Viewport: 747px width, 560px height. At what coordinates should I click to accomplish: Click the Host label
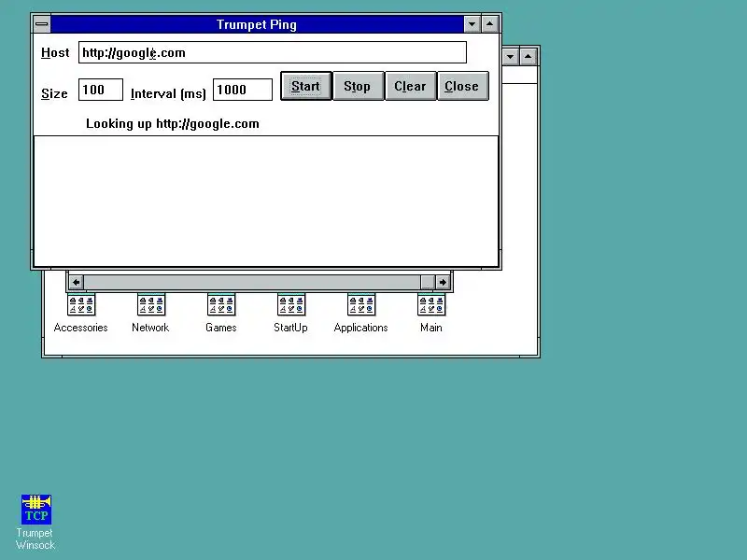55,52
